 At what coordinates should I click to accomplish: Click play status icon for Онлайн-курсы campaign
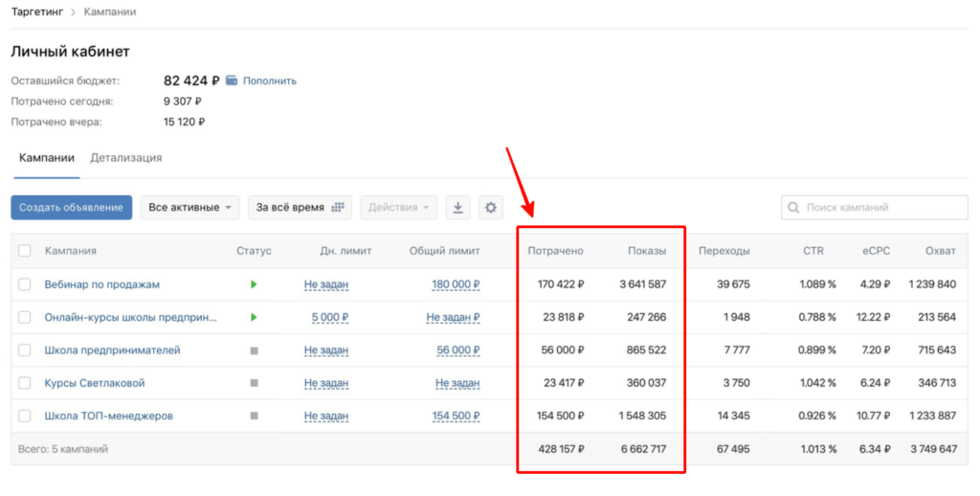coord(254,317)
